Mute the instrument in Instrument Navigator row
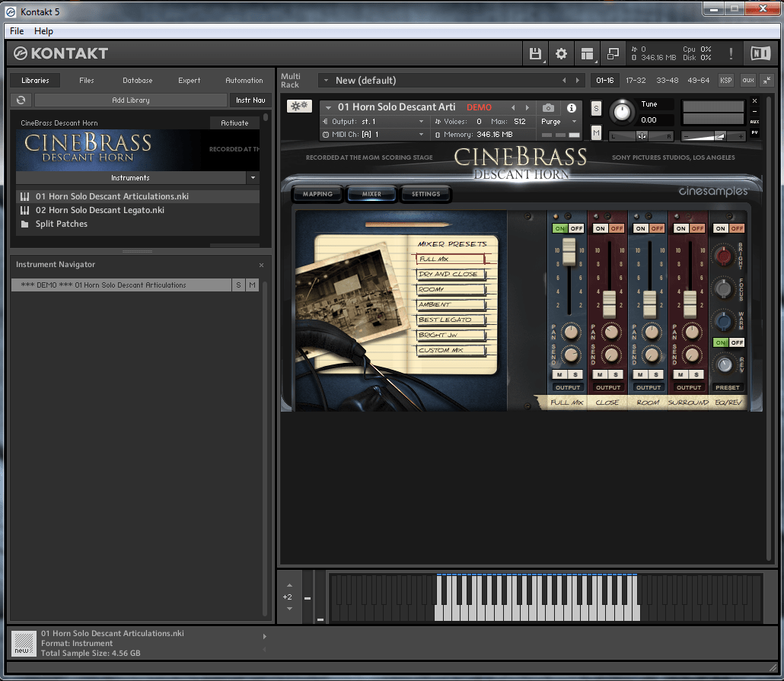 [x=253, y=285]
